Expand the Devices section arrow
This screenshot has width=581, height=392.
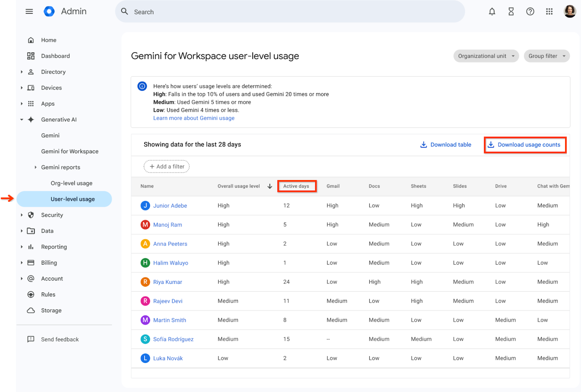22,88
